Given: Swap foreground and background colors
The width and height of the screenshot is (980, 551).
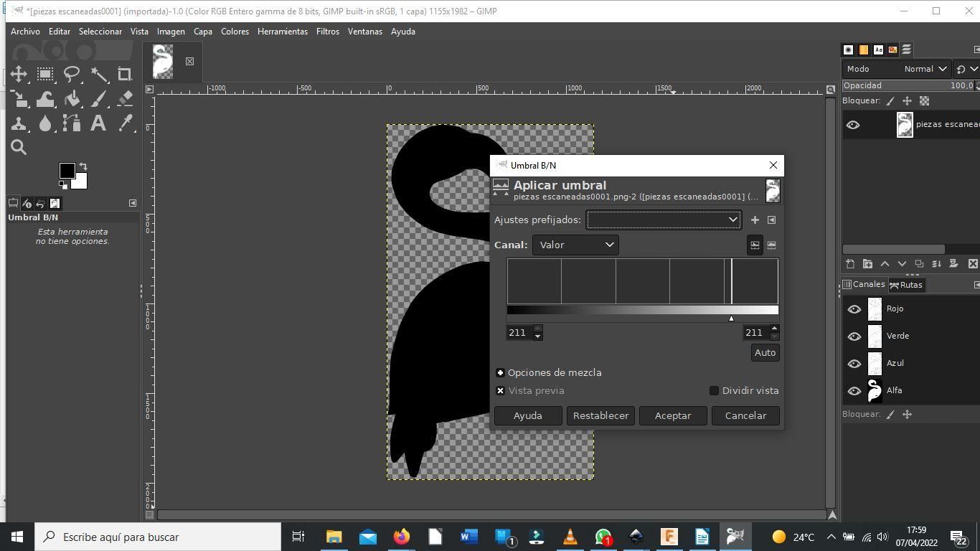Looking at the screenshot, I should (83, 166).
